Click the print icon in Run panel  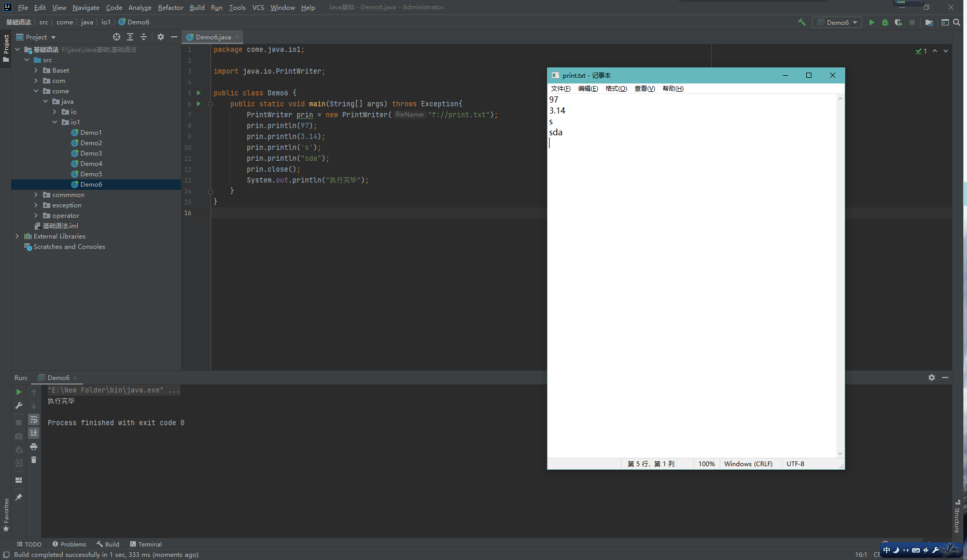click(x=34, y=446)
